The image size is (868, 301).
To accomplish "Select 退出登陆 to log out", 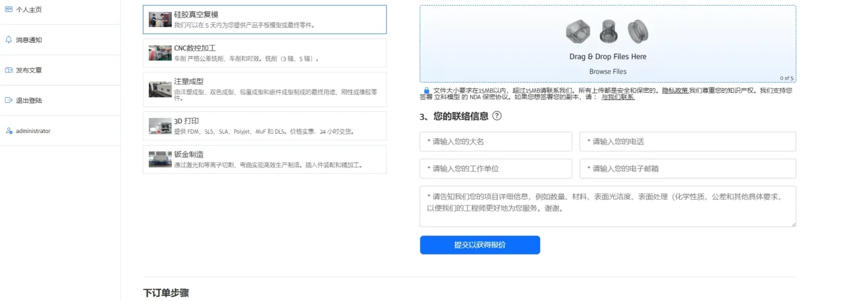I will click(x=60, y=101).
